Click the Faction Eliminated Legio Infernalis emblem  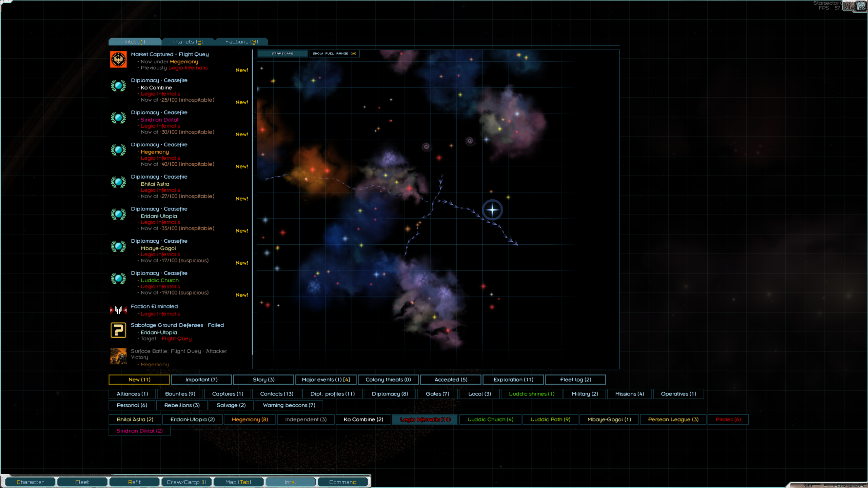tap(118, 310)
